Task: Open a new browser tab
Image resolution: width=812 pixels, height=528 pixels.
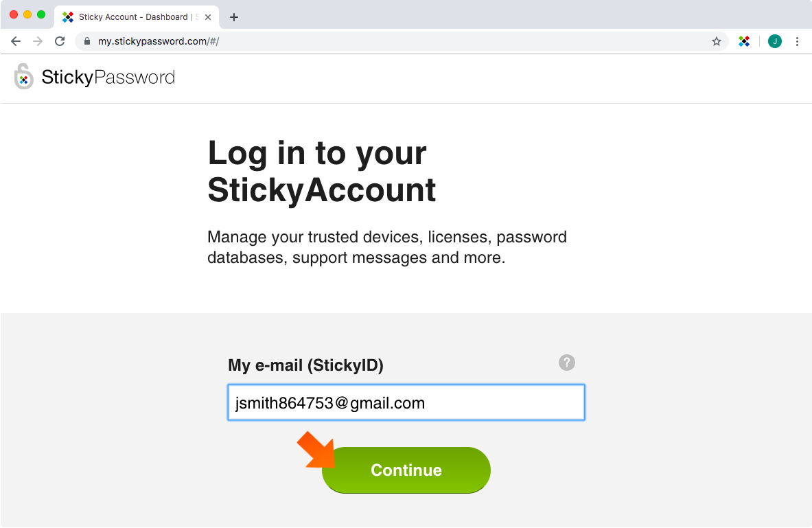Action: [x=234, y=17]
